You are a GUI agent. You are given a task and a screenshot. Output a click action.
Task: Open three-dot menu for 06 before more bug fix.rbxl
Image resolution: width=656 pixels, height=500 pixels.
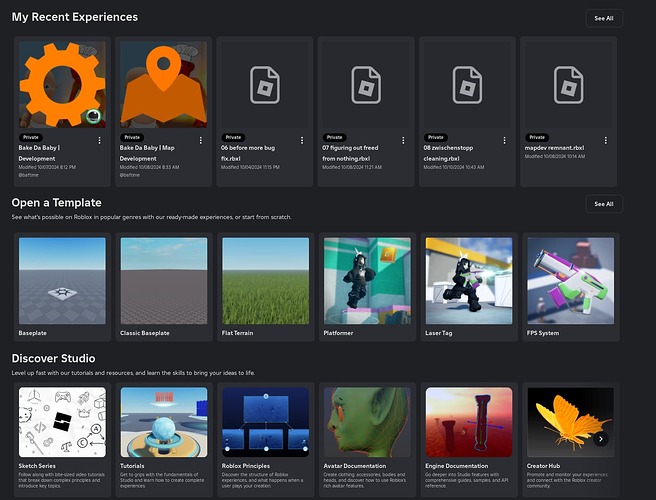pos(302,141)
